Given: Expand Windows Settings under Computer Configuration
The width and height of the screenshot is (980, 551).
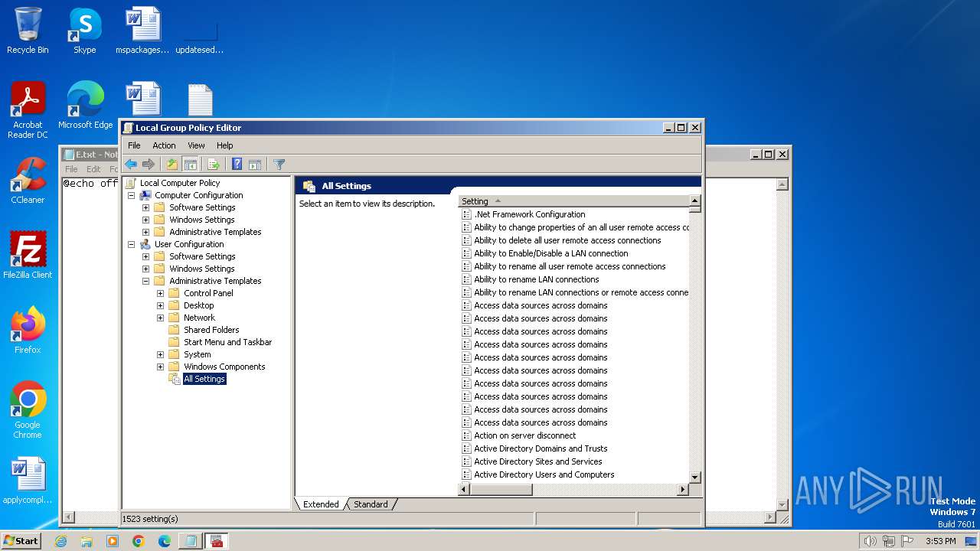Looking at the screenshot, I should point(145,220).
